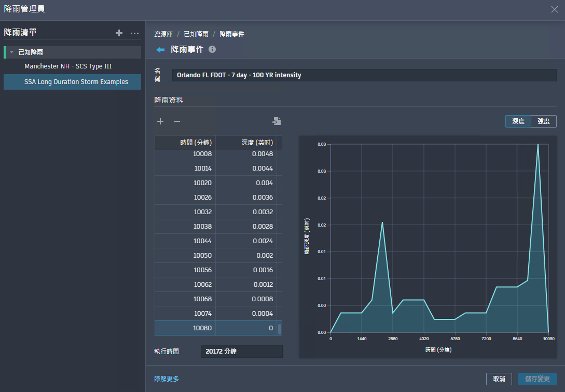Select the time cell 10008
The image size is (565, 392).
click(x=185, y=154)
